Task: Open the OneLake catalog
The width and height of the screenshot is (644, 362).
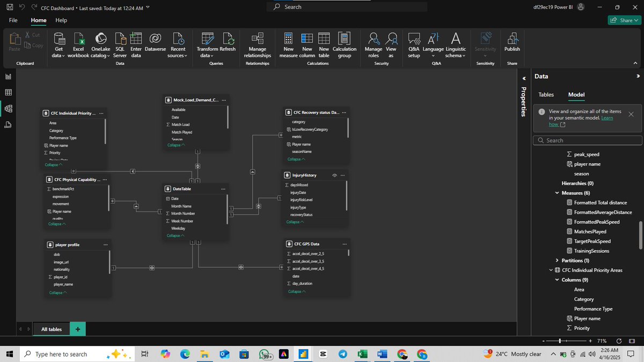Action: coord(99,44)
